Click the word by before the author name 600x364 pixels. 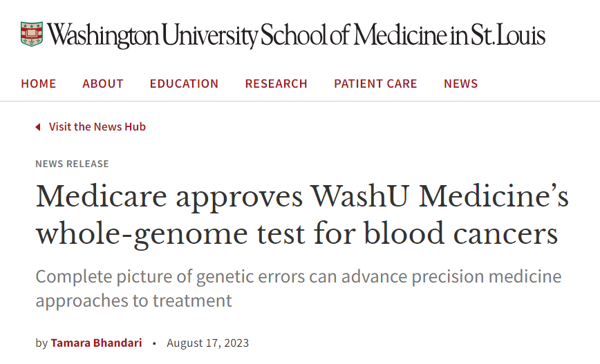[x=41, y=343]
